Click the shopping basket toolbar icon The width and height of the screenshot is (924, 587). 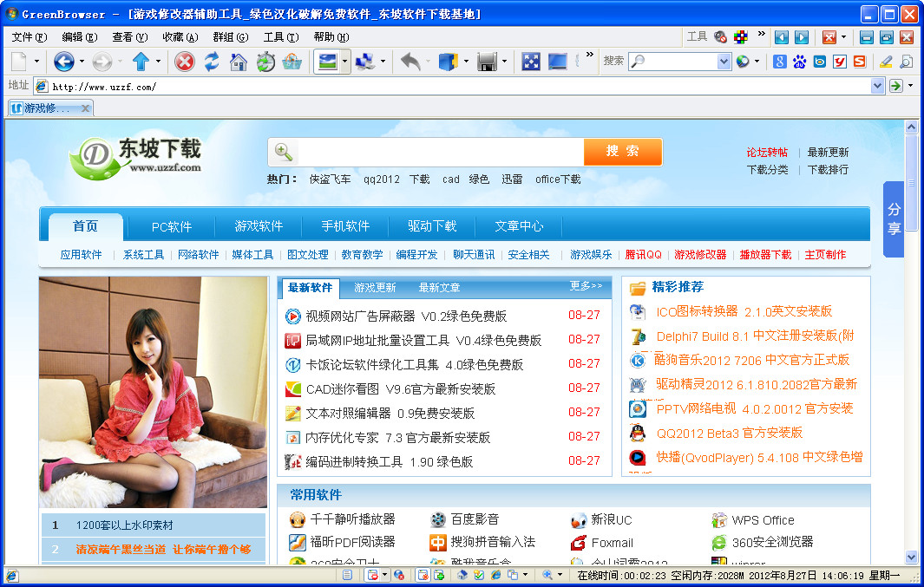click(292, 62)
